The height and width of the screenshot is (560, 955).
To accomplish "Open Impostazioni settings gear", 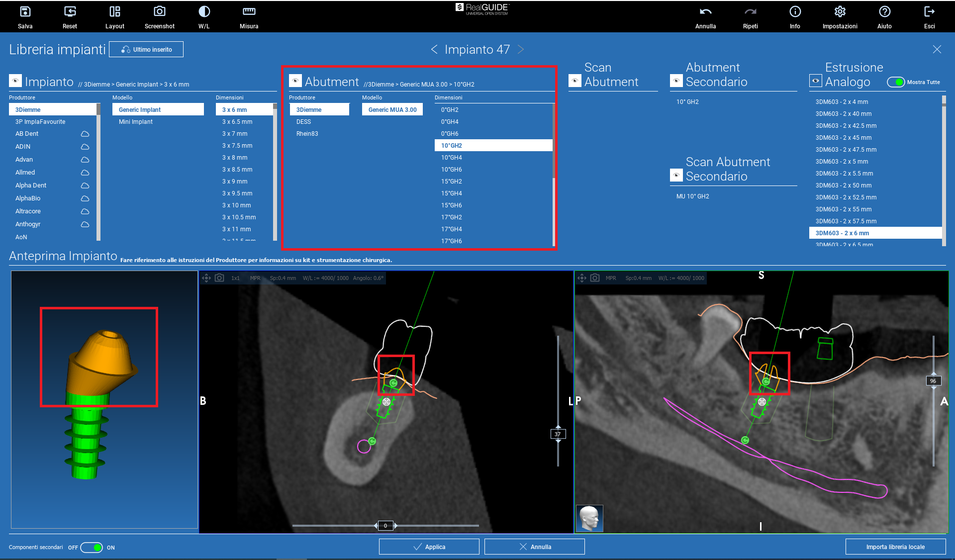I will 840,12.
